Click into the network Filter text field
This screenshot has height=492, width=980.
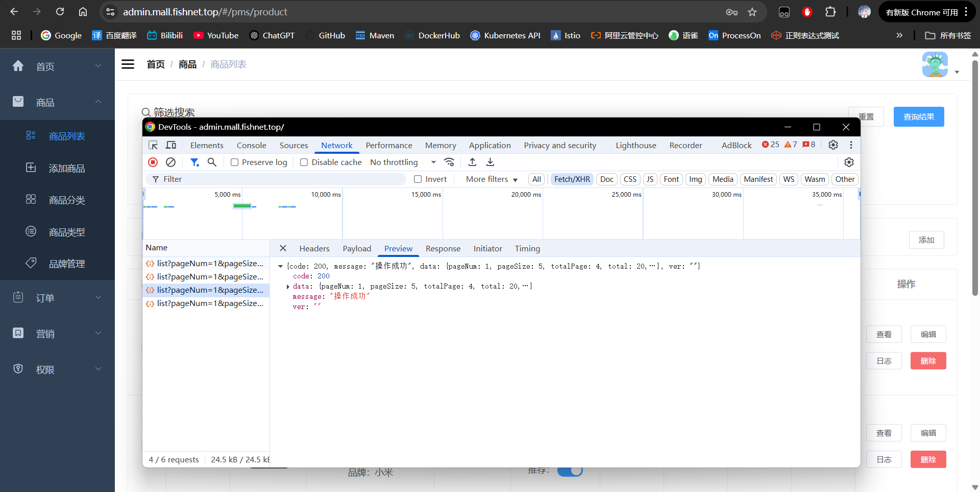click(x=276, y=179)
